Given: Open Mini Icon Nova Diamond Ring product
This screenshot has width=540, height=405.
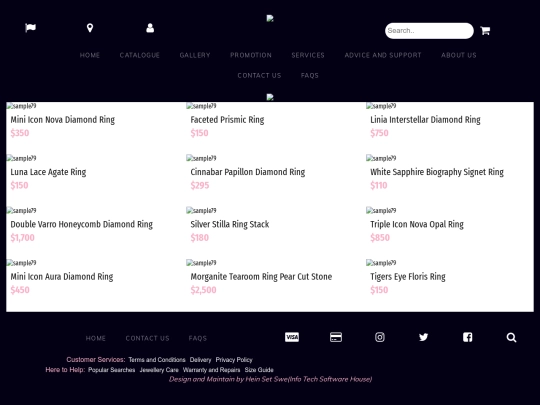Looking at the screenshot, I should coord(63,120).
